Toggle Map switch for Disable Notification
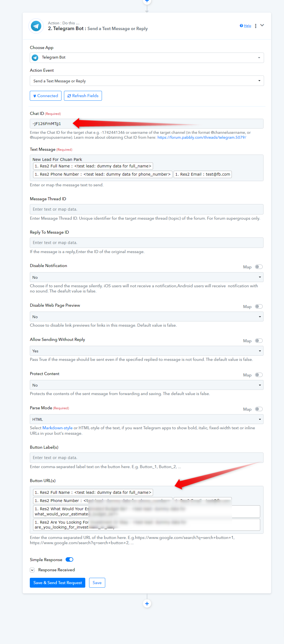 pyautogui.click(x=259, y=267)
